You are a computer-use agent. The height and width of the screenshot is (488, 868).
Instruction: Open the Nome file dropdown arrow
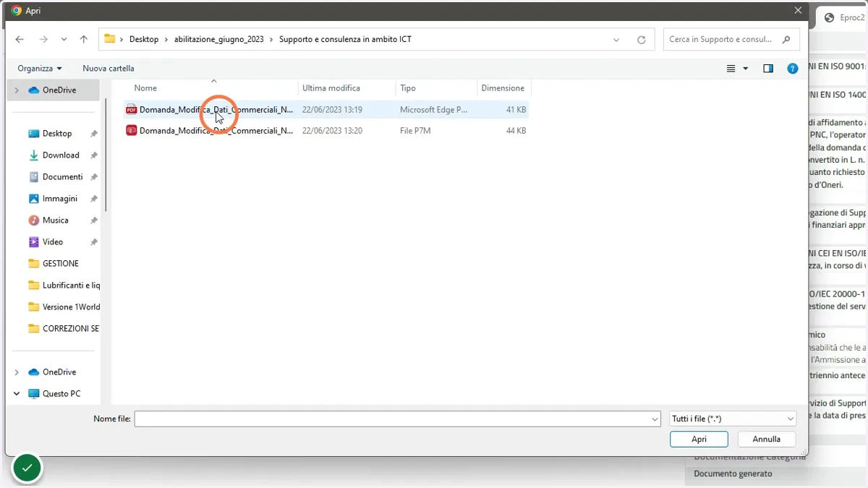(x=655, y=419)
